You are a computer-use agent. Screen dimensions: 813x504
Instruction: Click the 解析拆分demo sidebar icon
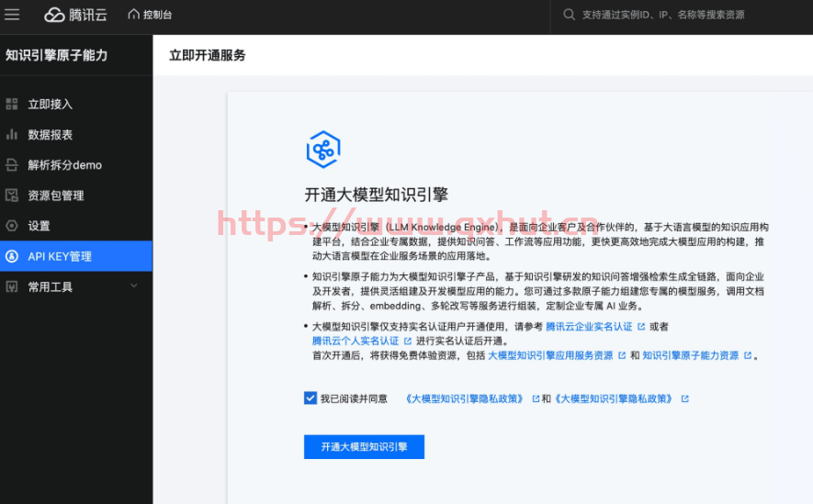tap(12, 165)
